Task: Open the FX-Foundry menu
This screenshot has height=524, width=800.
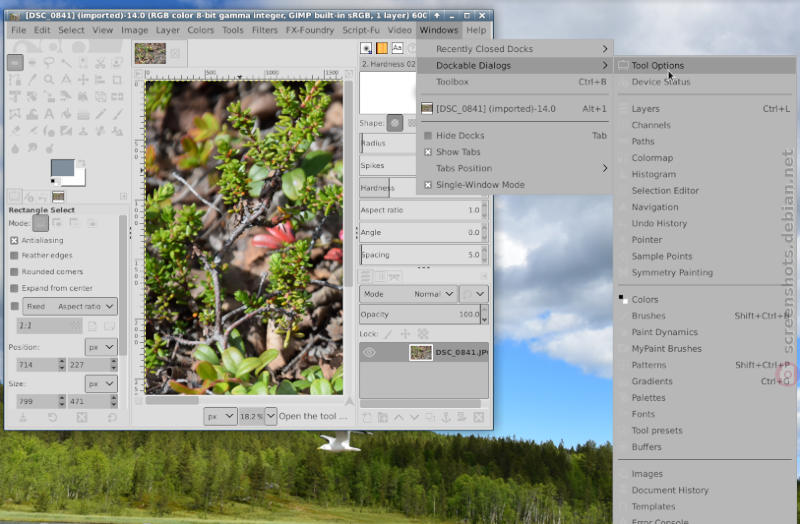Action: (x=310, y=30)
